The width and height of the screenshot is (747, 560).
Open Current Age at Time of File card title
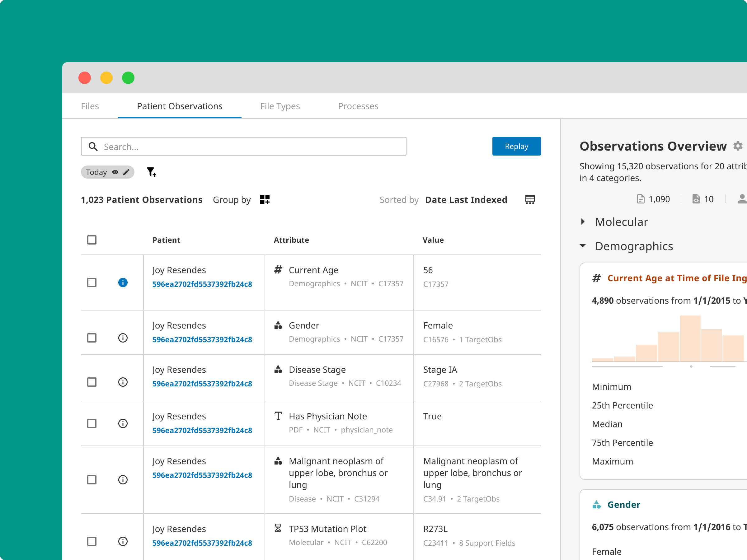[677, 278]
